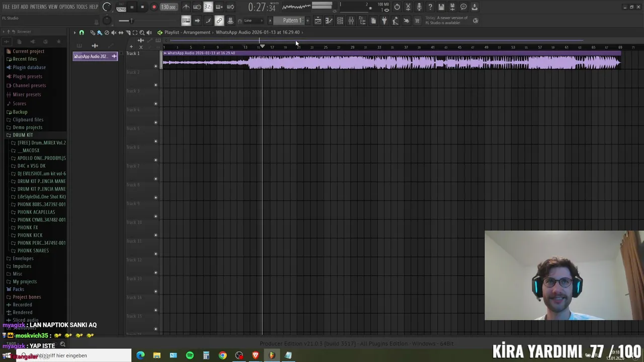Open the playlist options arrow menu

pos(74,33)
